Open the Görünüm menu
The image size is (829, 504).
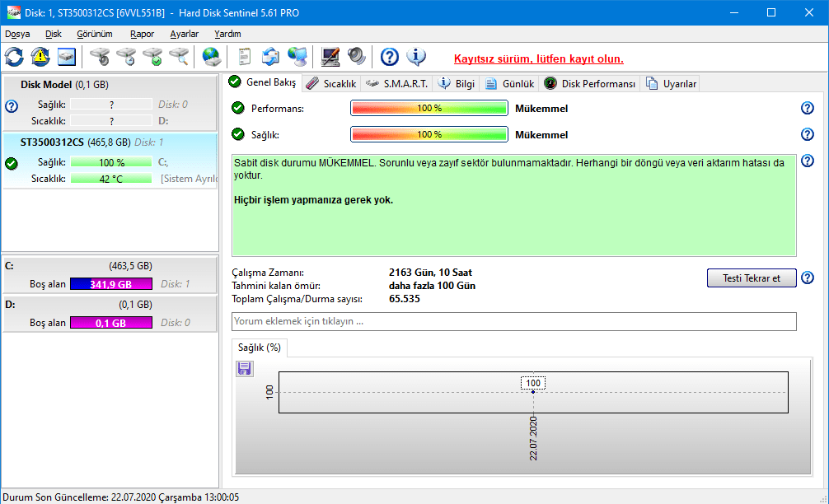tap(95, 34)
